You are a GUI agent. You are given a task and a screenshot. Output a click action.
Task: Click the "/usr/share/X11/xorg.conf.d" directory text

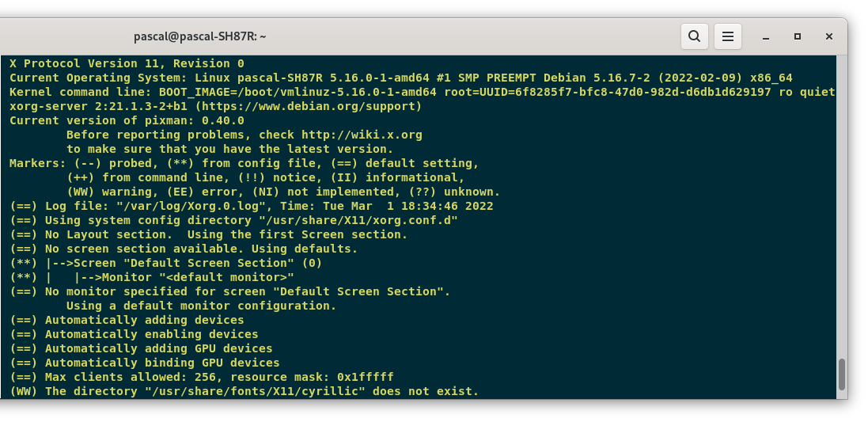click(x=358, y=220)
